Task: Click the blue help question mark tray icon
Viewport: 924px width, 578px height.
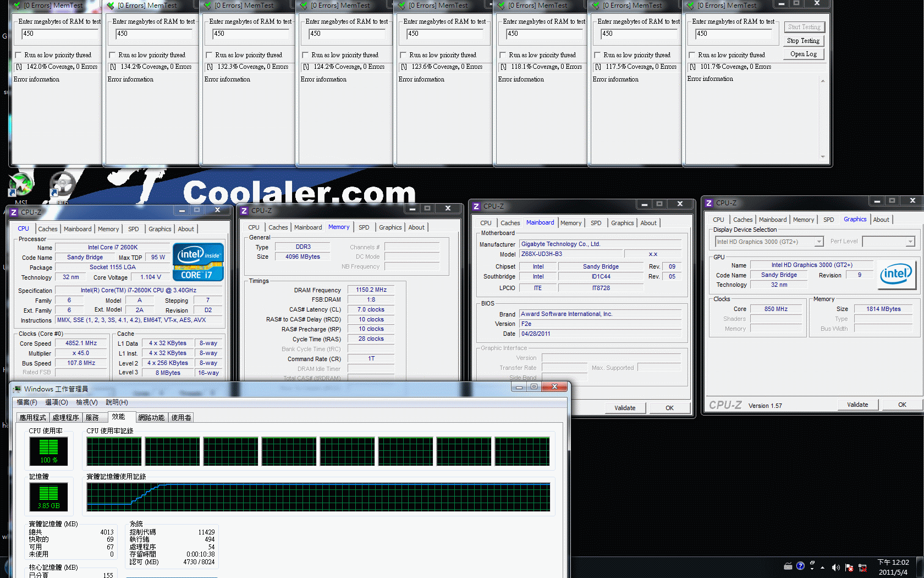Action: click(x=800, y=566)
